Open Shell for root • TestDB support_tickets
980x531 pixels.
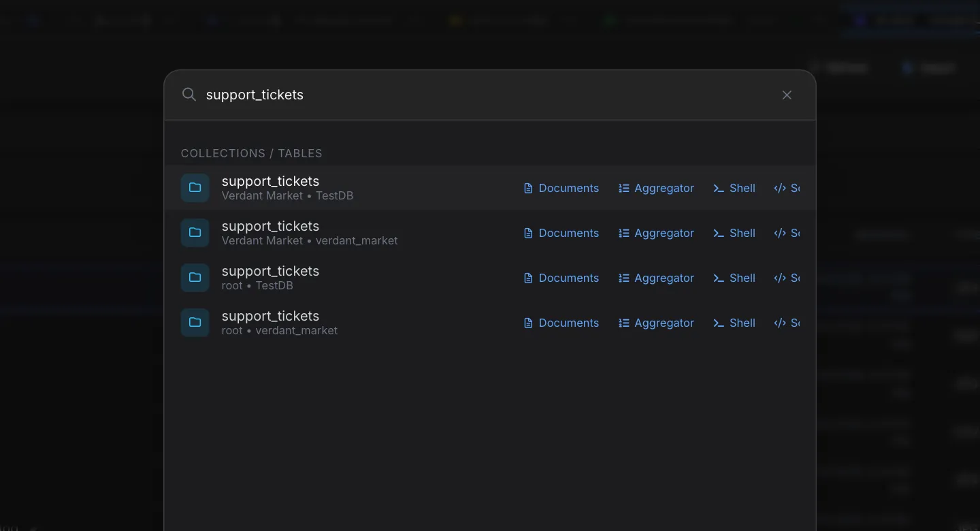(734, 278)
